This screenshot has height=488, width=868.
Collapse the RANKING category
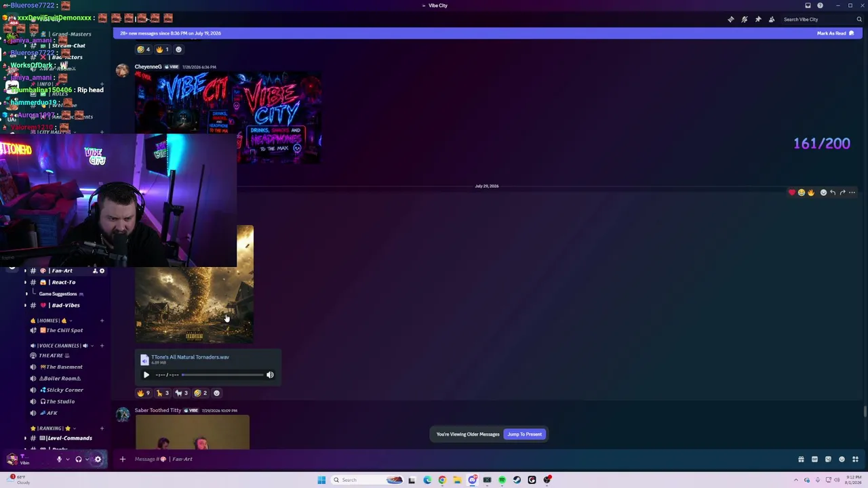click(54, 428)
